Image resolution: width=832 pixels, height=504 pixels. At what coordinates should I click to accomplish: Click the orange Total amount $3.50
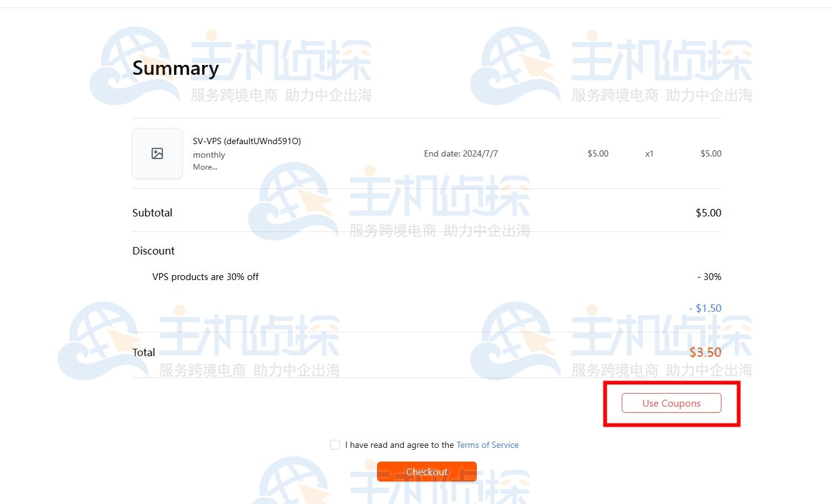point(706,352)
